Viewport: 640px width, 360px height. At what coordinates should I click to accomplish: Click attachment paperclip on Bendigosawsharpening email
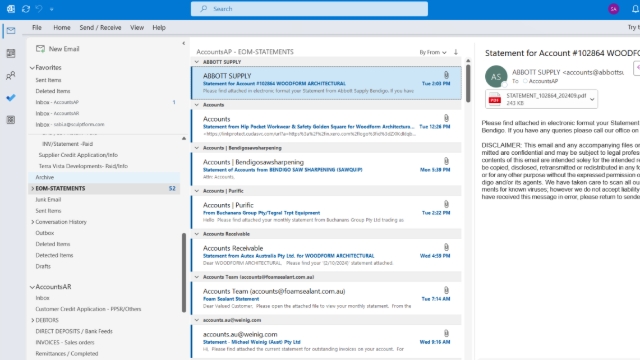tap(447, 161)
